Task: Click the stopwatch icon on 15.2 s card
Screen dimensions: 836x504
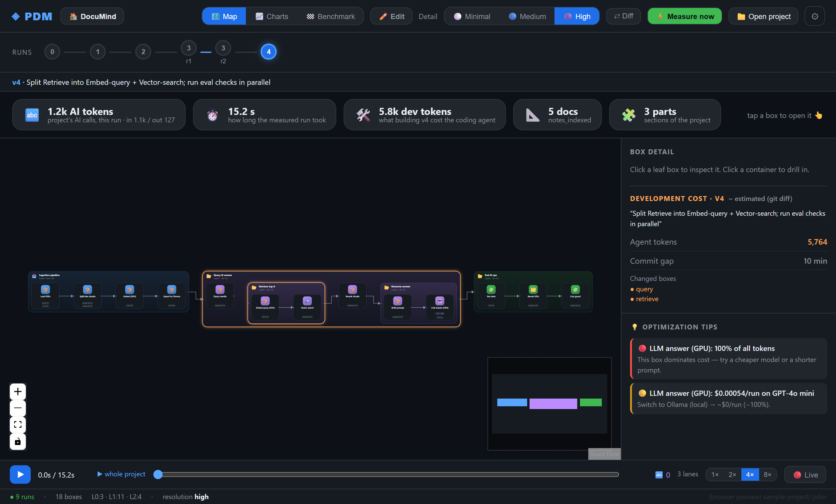Action: (212, 115)
